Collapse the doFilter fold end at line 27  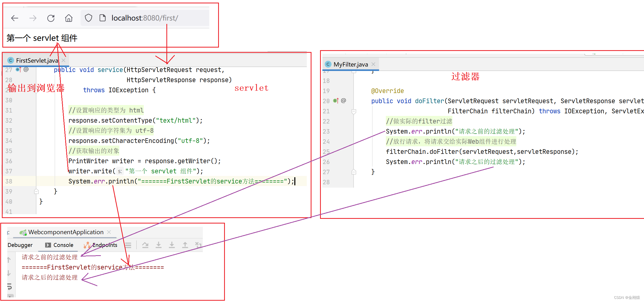click(x=354, y=172)
